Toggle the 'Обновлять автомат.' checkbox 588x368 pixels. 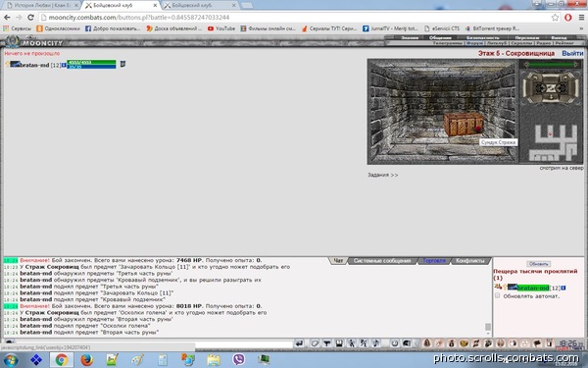tap(497, 296)
